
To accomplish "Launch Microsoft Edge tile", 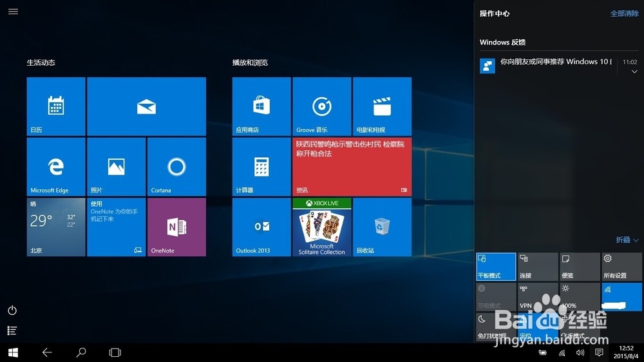I will [x=56, y=167].
